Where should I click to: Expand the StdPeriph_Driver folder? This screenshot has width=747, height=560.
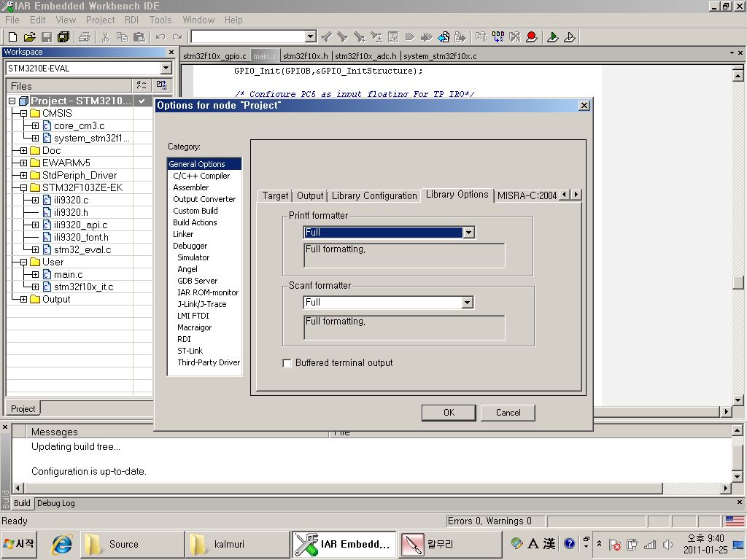23,175
